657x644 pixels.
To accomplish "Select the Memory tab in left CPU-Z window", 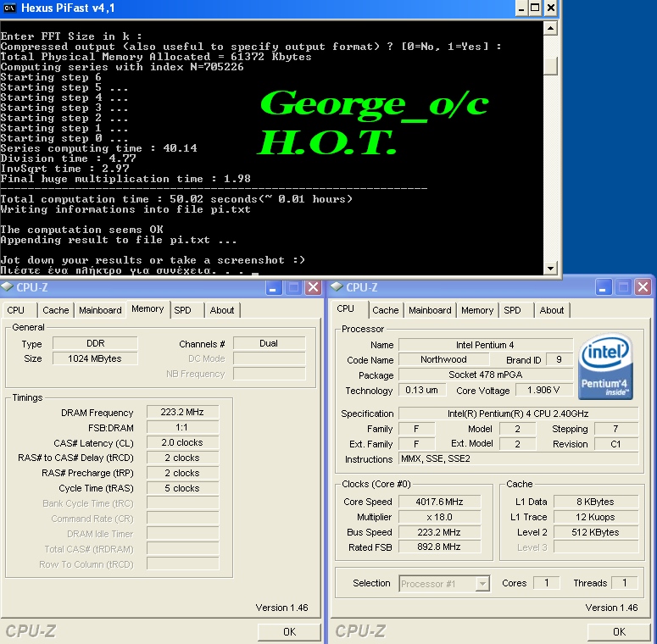I will [x=148, y=309].
